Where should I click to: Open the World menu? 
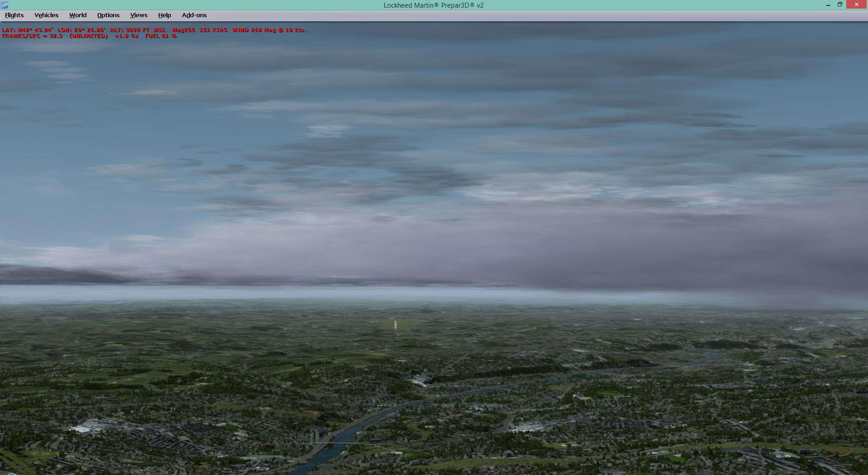coord(77,15)
